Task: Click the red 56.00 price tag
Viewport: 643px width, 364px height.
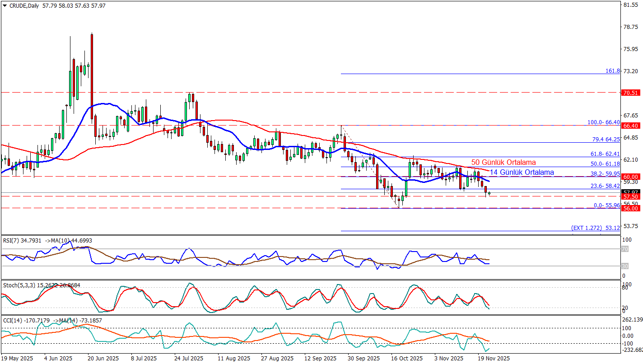Action: (x=630, y=208)
